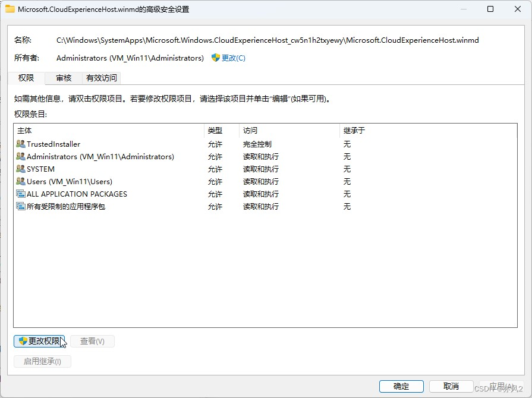Click 无 in the ALL APPLICATION PACKAGES row
This screenshot has width=532, height=398.
click(x=347, y=194)
